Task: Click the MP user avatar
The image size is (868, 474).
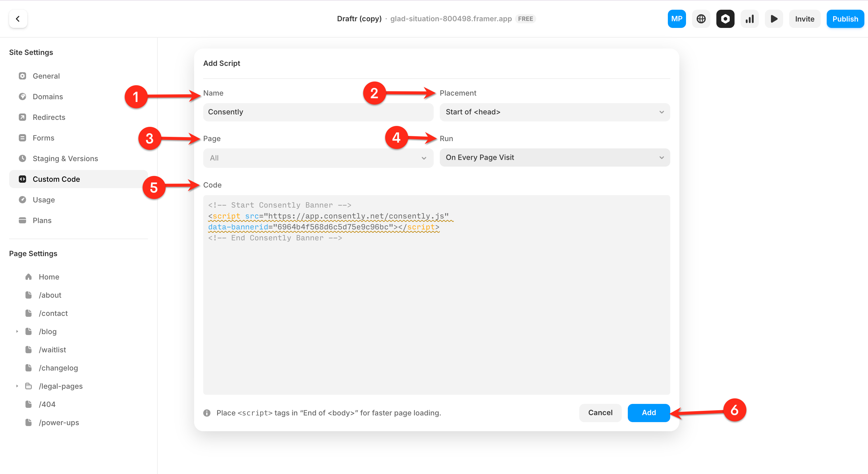Action: click(676, 19)
